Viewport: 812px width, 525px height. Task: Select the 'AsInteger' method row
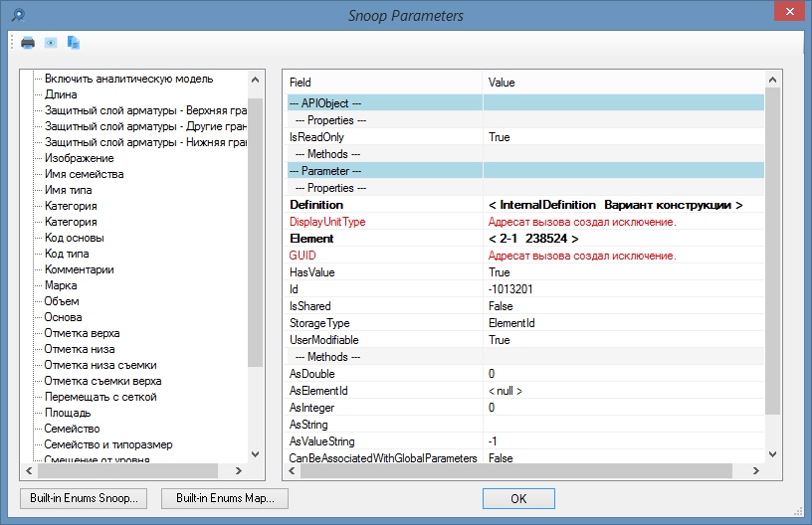(x=525, y=408)
